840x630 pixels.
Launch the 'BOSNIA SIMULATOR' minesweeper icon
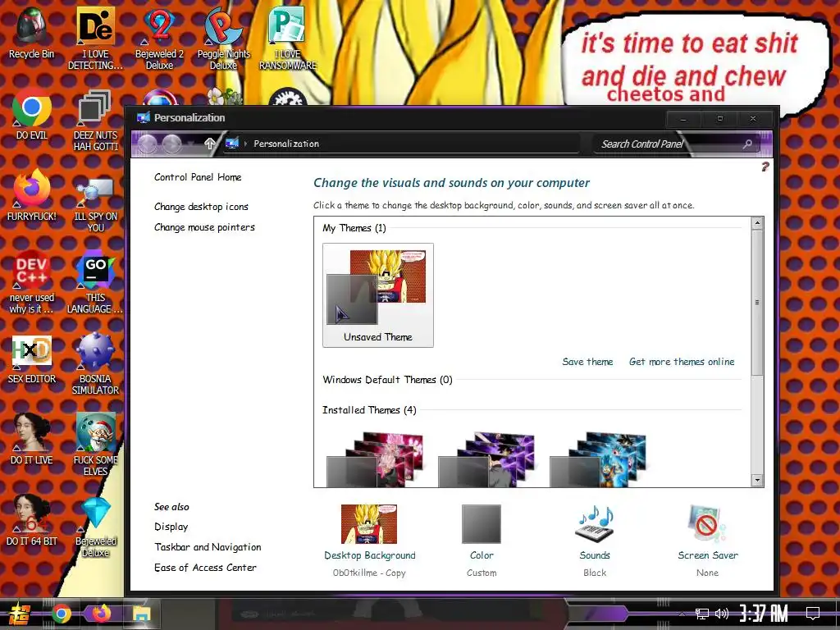point(95,364)
